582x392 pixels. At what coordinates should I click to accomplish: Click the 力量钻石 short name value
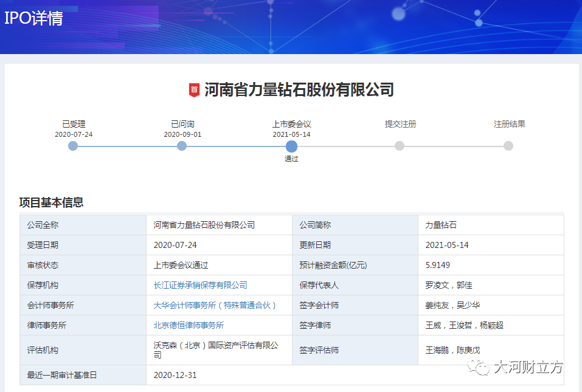[x=441, y=225]
